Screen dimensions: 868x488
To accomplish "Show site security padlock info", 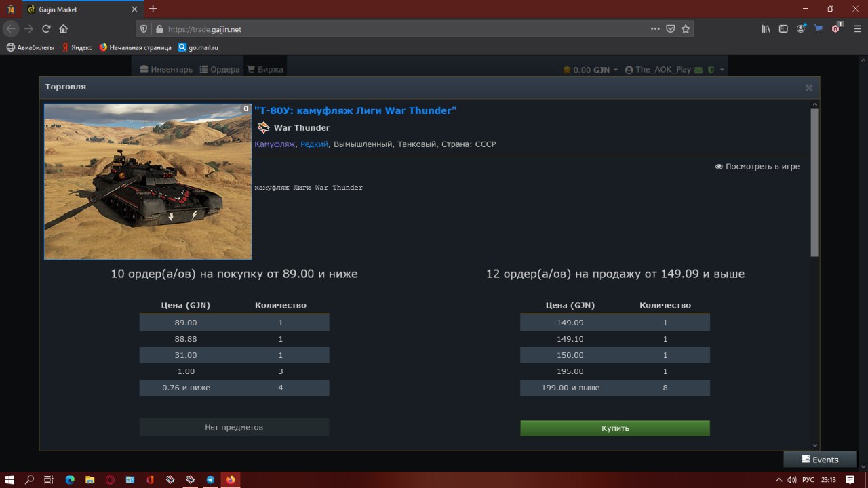I will click(159, 29).
